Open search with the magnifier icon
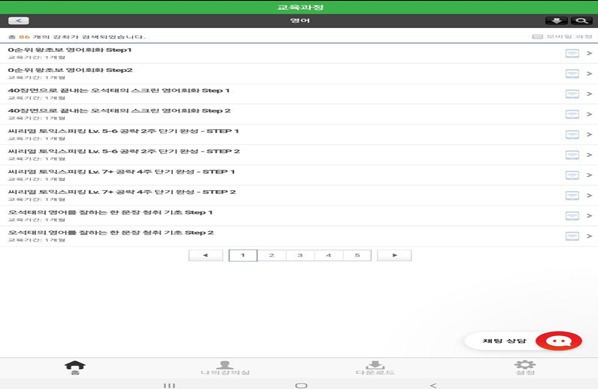 [581, 21]
